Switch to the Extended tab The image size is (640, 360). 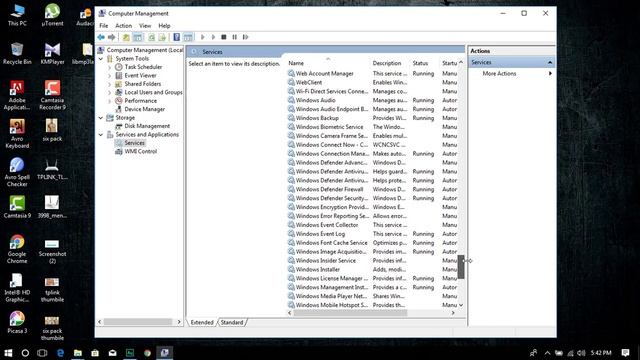[202, 322]
